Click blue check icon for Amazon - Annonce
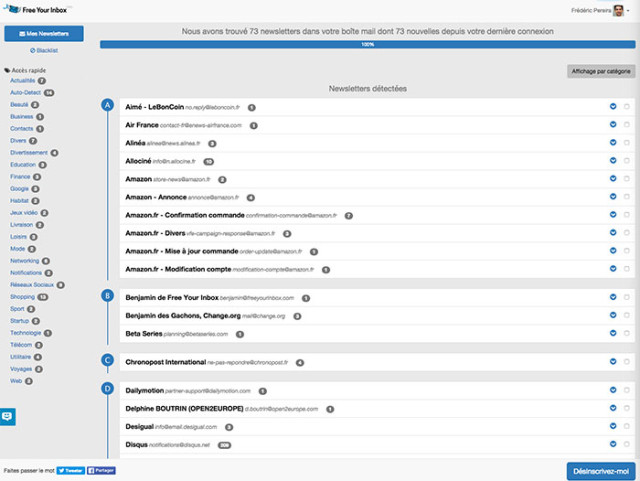 613,196
